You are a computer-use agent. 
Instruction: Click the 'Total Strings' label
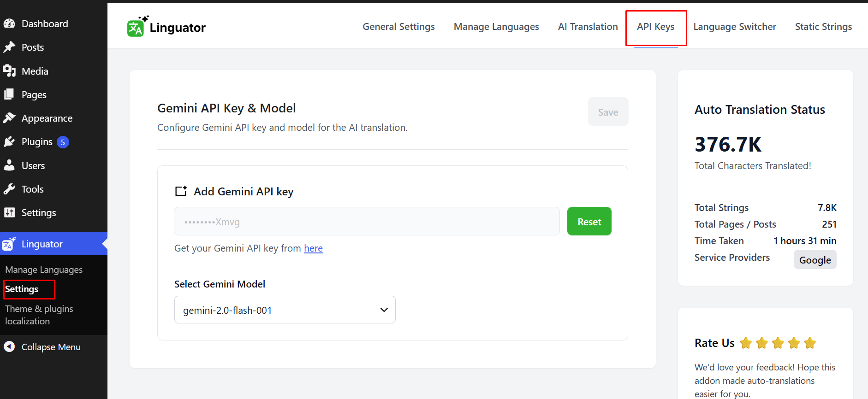(721, 208)
